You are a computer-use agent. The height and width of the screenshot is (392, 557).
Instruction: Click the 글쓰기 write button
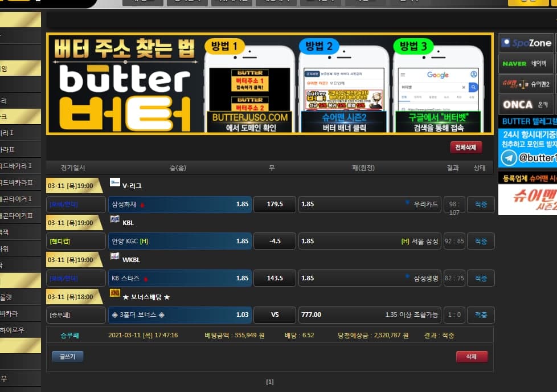(67, 357)
